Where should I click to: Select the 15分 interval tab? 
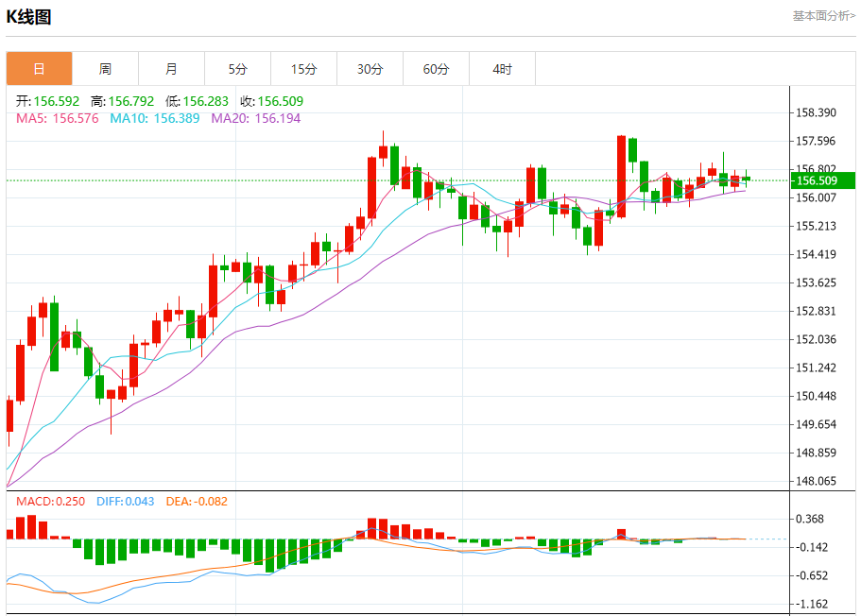(x=303, y=69)
